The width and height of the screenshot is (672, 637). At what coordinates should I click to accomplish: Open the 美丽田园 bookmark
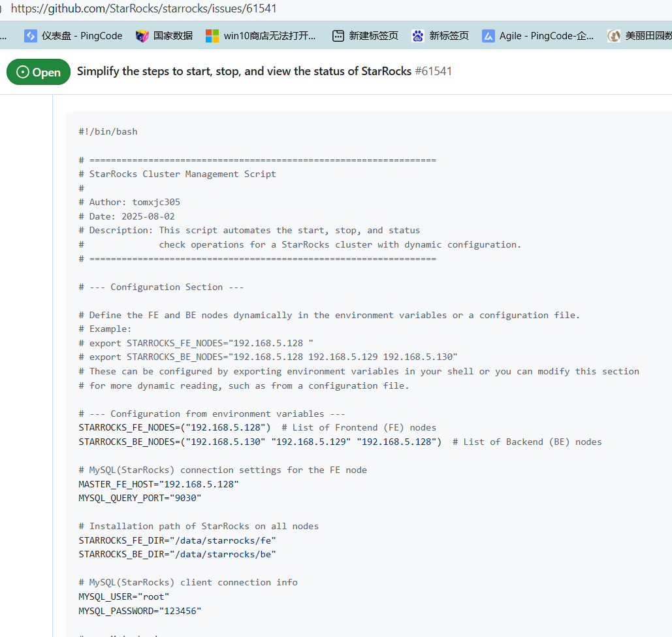pos(639,35)
